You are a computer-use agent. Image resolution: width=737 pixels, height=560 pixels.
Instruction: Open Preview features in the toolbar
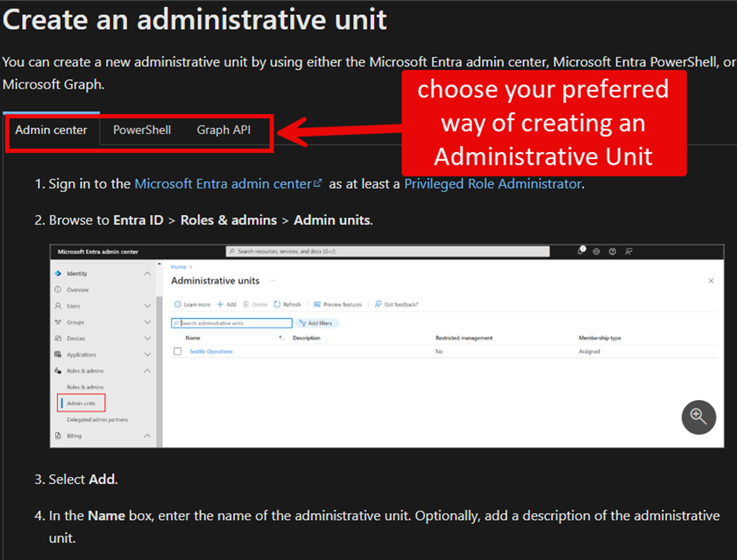tap(337, 304)
